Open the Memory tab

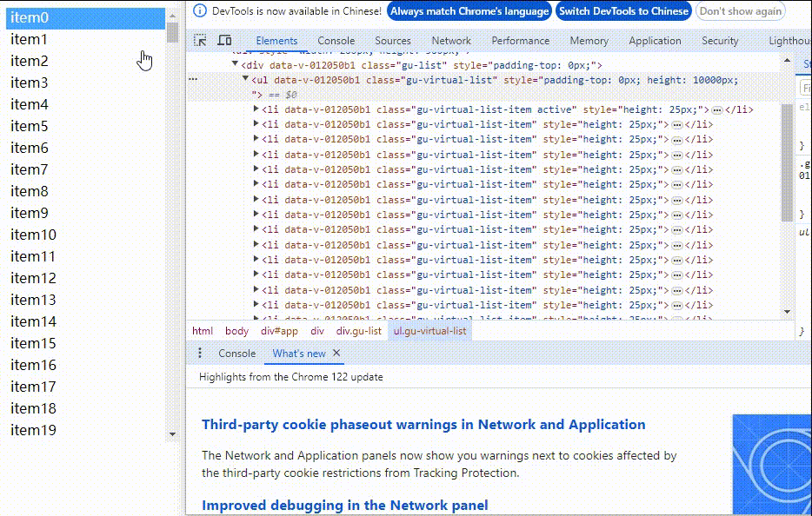point(589,40)
